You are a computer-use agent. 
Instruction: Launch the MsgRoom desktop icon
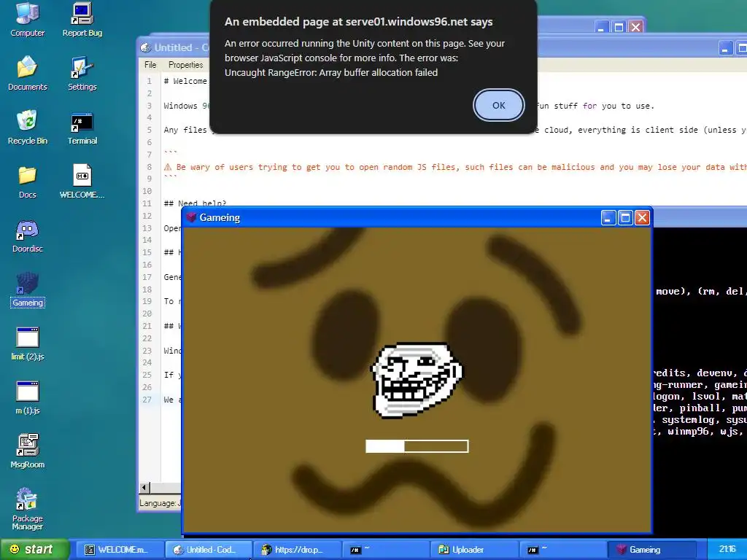27,451
